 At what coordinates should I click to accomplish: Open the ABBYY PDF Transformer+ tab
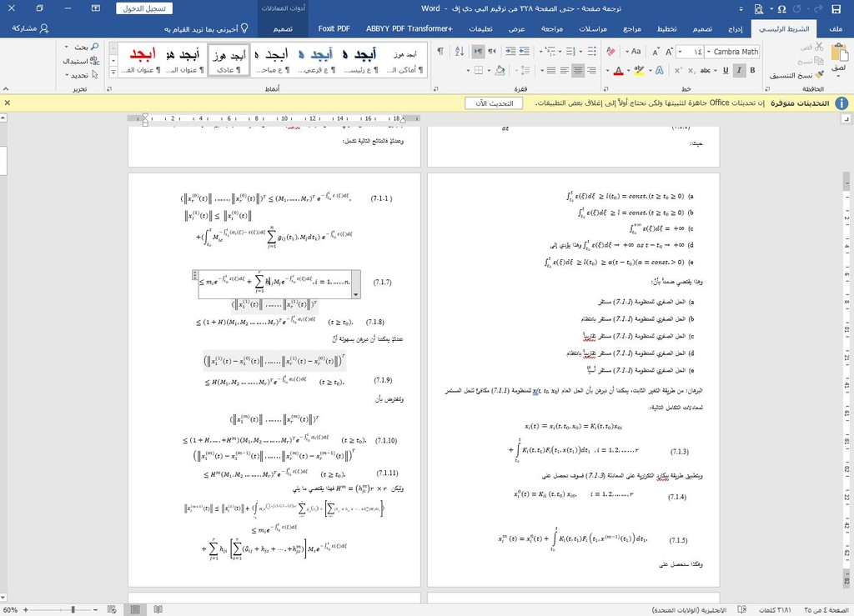pyautogui.click(x=409, y=29)
